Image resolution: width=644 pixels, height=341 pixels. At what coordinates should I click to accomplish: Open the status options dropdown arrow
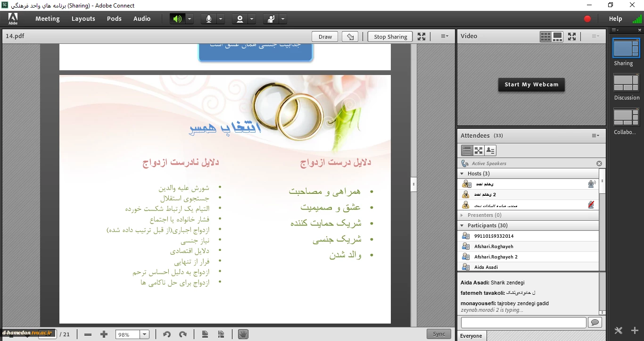(x=282, y=19)
